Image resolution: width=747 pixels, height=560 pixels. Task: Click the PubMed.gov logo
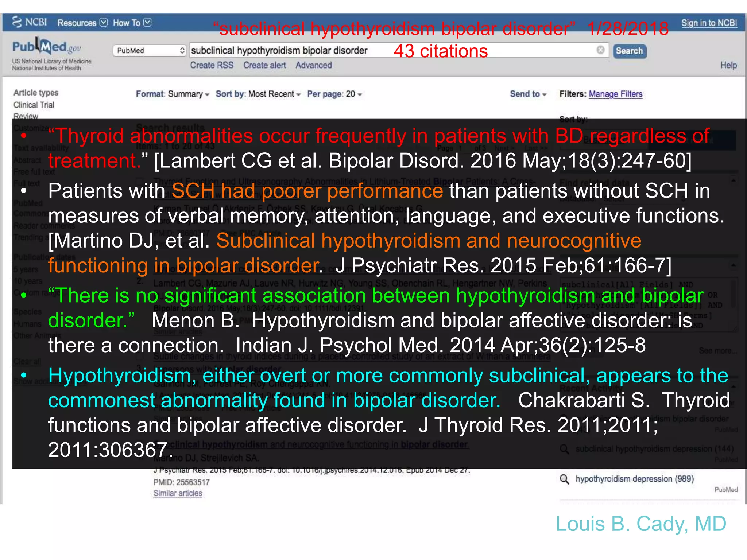click(47, 46)
